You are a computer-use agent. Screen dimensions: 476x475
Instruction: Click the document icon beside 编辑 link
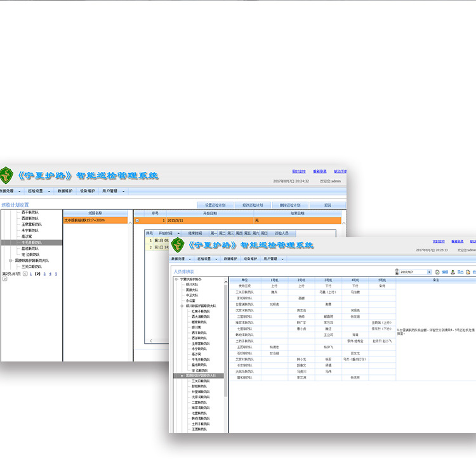point(437,272)
